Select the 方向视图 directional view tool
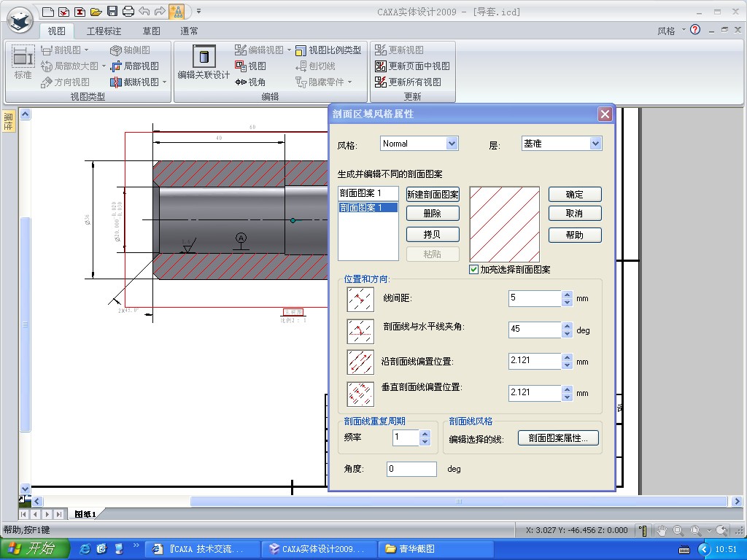This screenshot has height=560, width=747. [x=65, y=82]
